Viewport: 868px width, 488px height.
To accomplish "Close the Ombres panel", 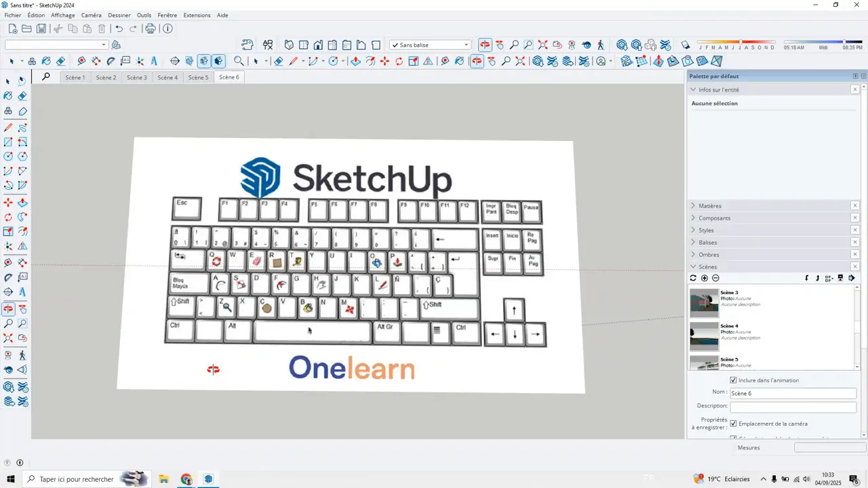I will pyautogui.click(x=855, y=254).
